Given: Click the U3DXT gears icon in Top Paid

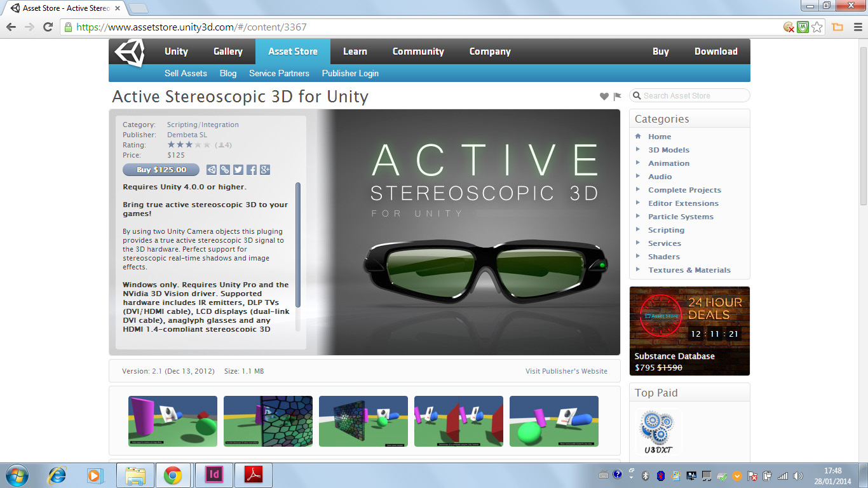Looking at the screenshot, I should (x=658, y=432).
